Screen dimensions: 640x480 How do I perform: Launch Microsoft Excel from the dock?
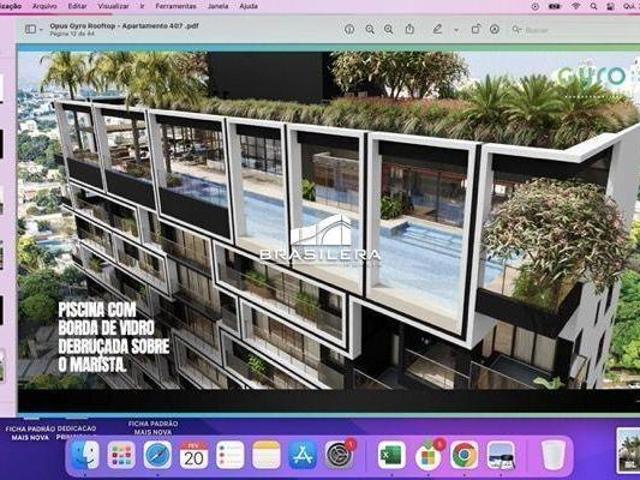click(391, 455)
